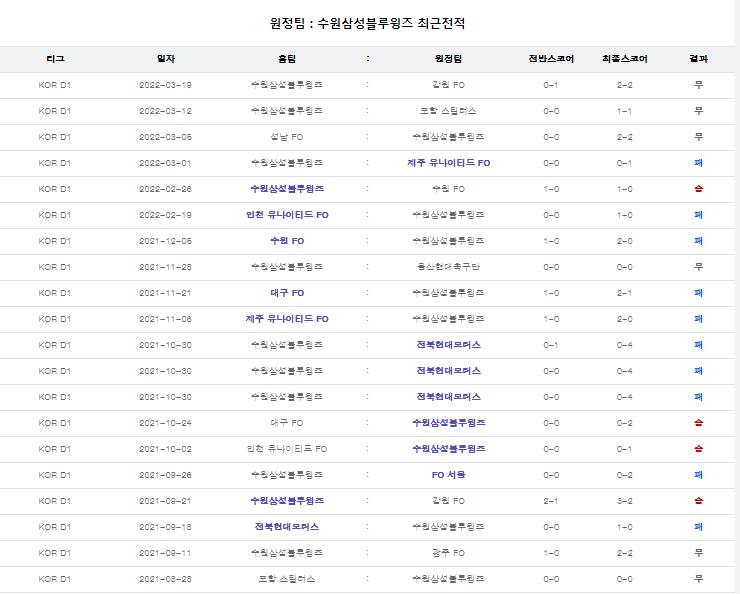
Task: Click blue loss mark in 2021-09-26 row
Action: 698,475
